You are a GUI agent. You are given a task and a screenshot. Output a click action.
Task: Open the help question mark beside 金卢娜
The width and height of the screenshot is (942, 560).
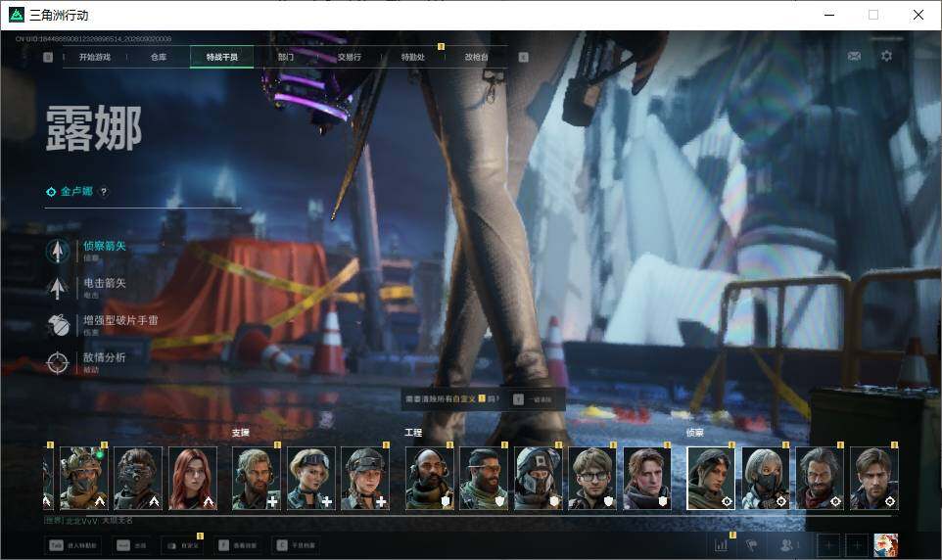[x=104, y=192]
